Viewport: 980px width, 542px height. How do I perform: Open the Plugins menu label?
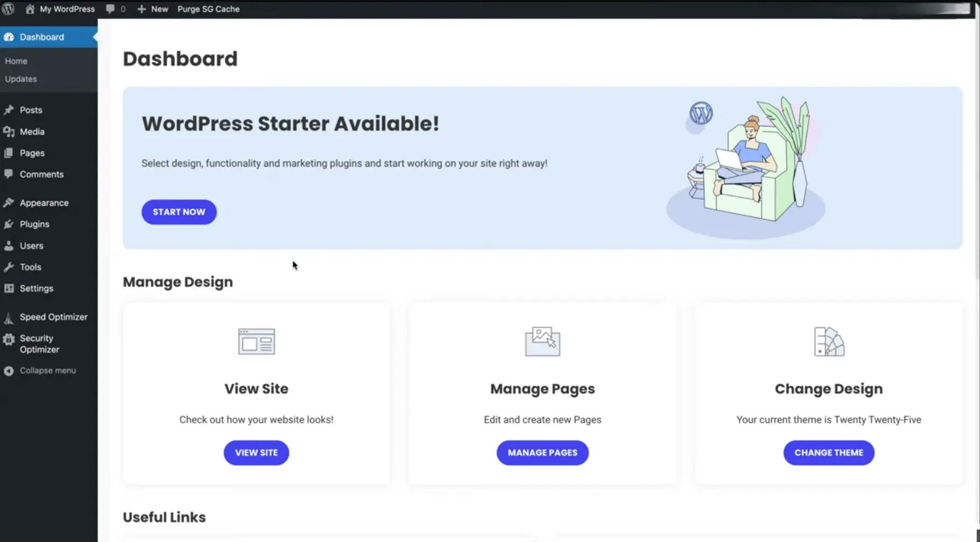pyautogui.click(x=34, y=224)
